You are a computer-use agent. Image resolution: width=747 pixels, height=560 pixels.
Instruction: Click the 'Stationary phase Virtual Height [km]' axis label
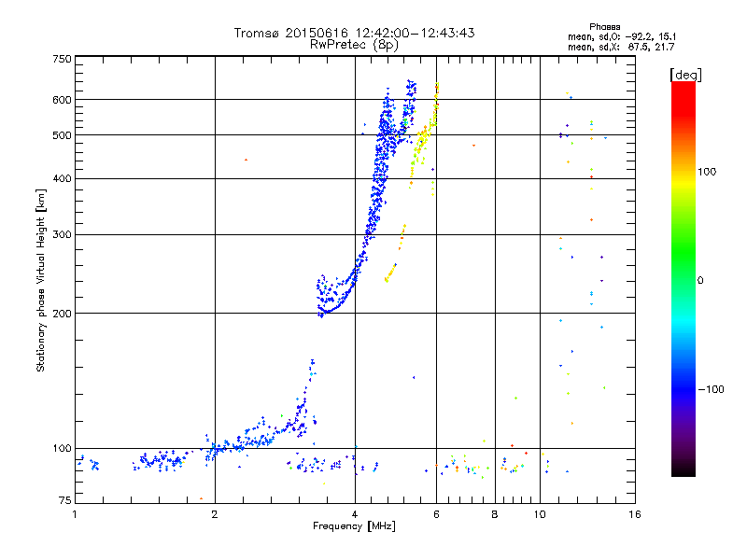point(40,281)
